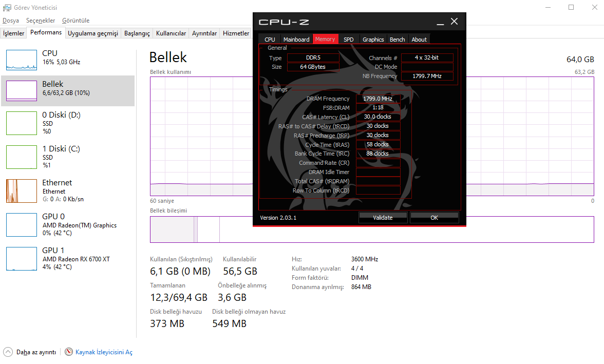Screen dimensions: 604x364
Task: Click the Donanıma ayrılmış 864 MB value
Action: click(361, 287)
